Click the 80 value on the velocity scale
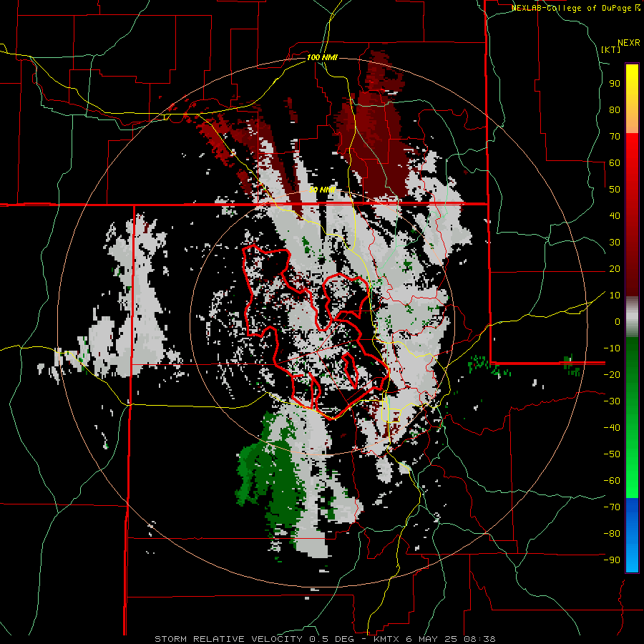This screenshot has width=644, height=644. (x=615, y=110)
